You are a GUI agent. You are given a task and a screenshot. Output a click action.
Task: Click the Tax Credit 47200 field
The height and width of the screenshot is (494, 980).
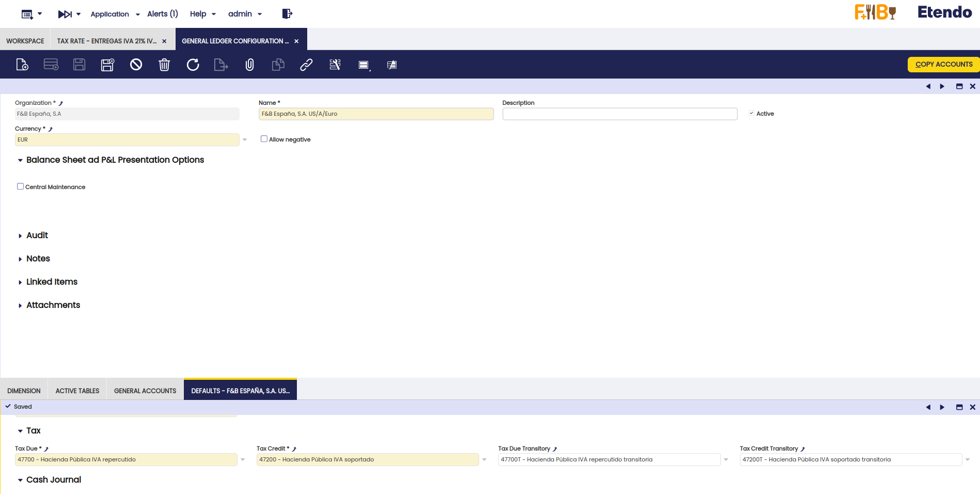(x=368, y=459)
